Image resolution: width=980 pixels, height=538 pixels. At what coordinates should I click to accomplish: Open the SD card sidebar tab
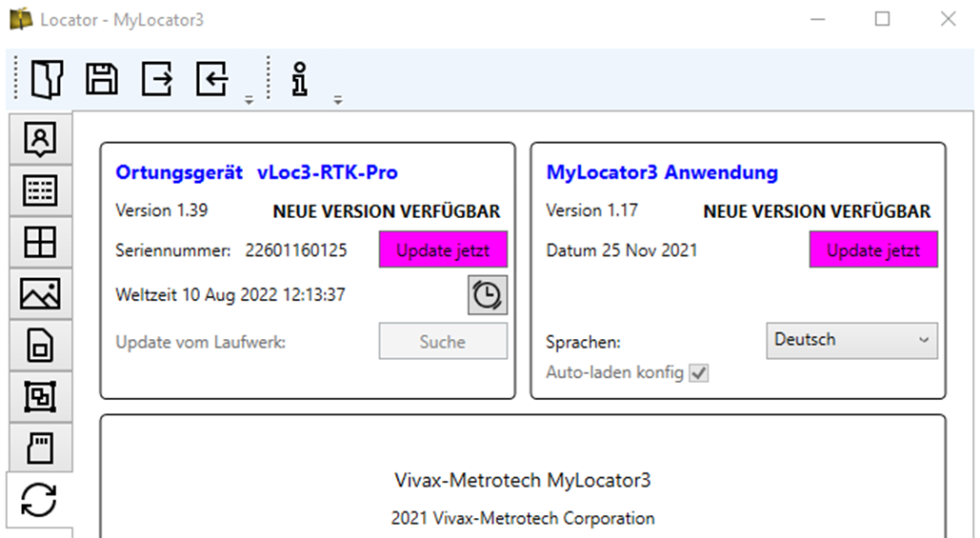(x=41, y=448)
